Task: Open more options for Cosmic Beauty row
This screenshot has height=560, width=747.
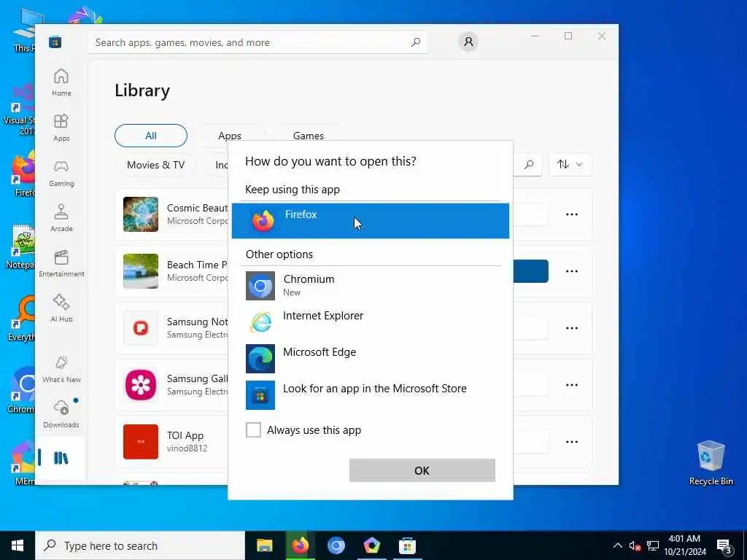Action: coord(572,214)
